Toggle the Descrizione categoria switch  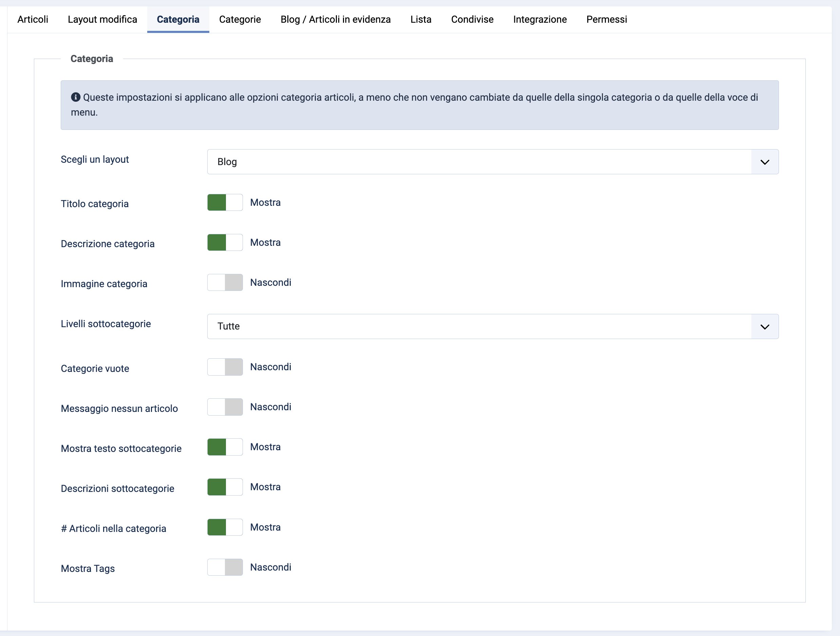(225, 242)
